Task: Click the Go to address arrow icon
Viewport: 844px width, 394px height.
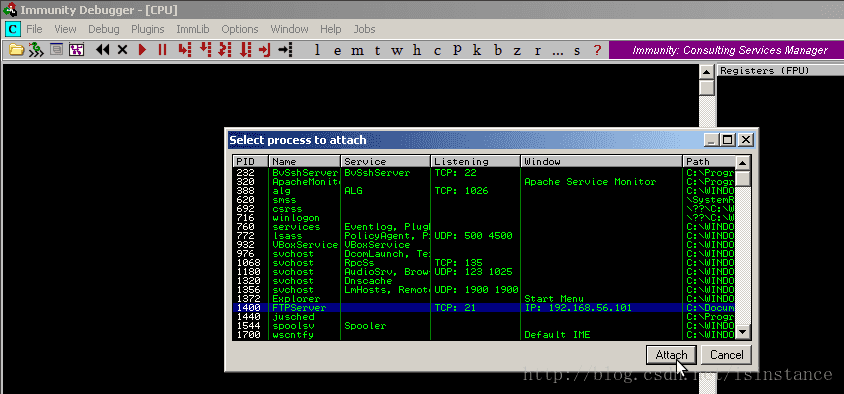Action: (x=285, y=50)
